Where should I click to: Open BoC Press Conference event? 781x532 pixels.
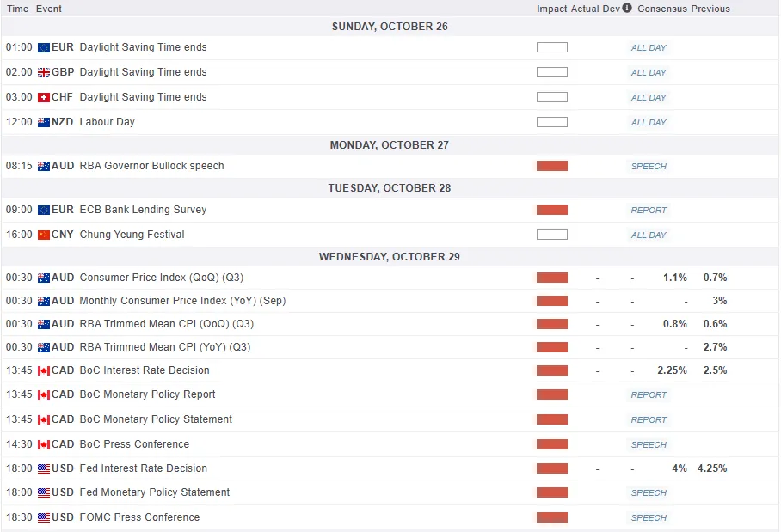(134, 444)
